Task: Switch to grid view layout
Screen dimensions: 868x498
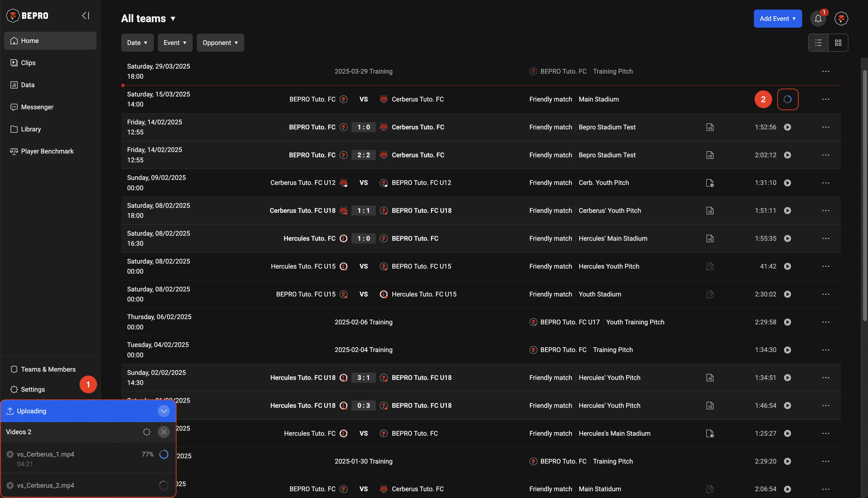Action: pyautogui.click(x=838, y=43)
